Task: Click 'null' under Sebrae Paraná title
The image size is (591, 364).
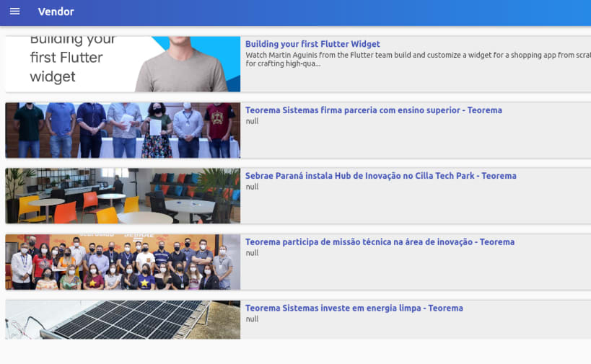Action: 252,187
